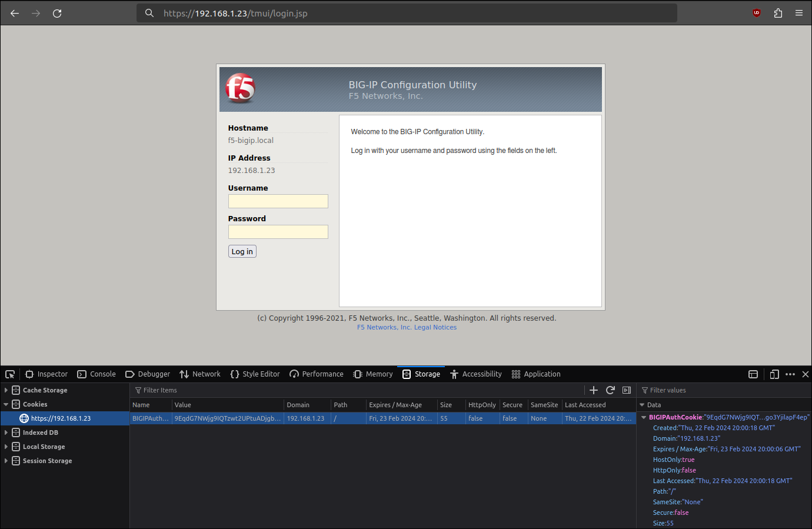The image size is (812, 529).
Task: Focus the Username input field
Action: point(278,201)
